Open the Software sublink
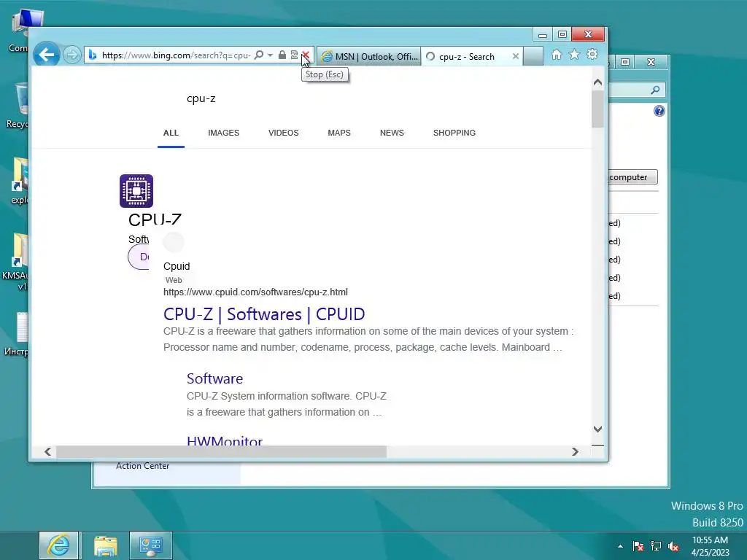 [x=215, y=378]
